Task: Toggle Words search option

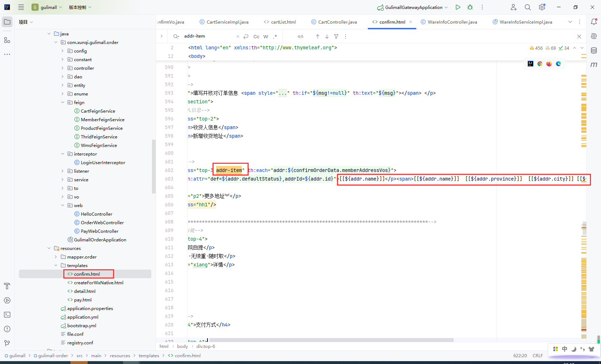Action: (x=266, y=36)
